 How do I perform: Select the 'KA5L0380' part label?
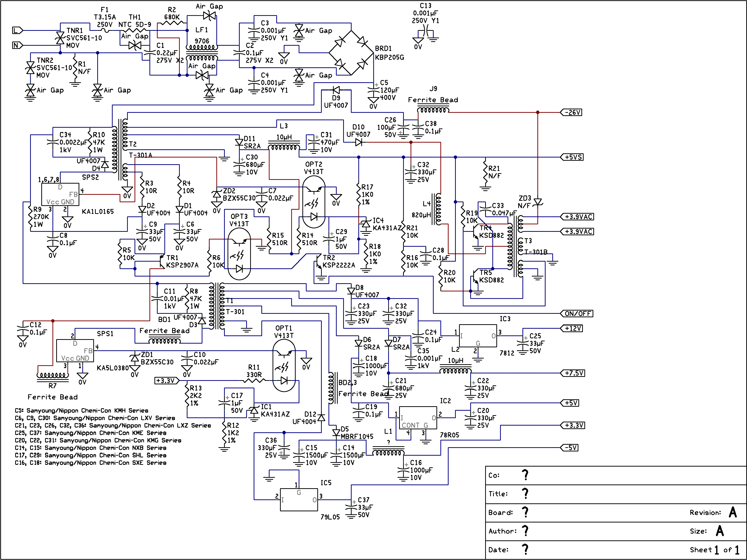(x=113, y=368)
